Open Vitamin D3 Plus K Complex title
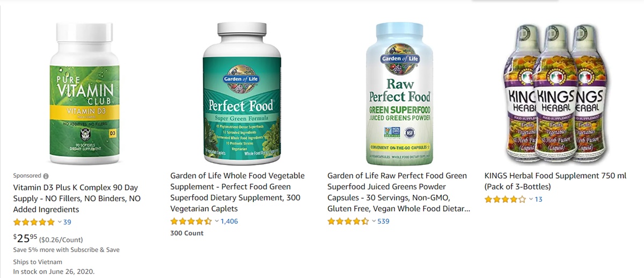The height and width of the screenshot is (278, 644). coord(77,199)
